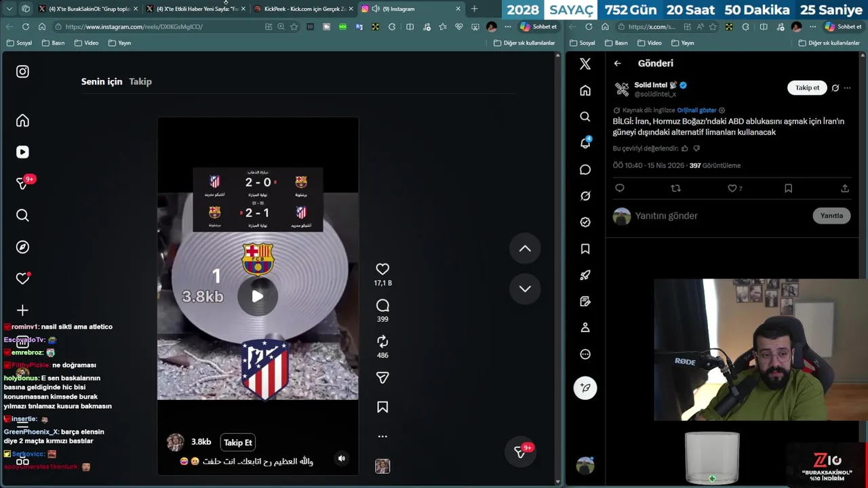Open X more options circle icon
Screen dimensions: 868x488
(585, 354)
